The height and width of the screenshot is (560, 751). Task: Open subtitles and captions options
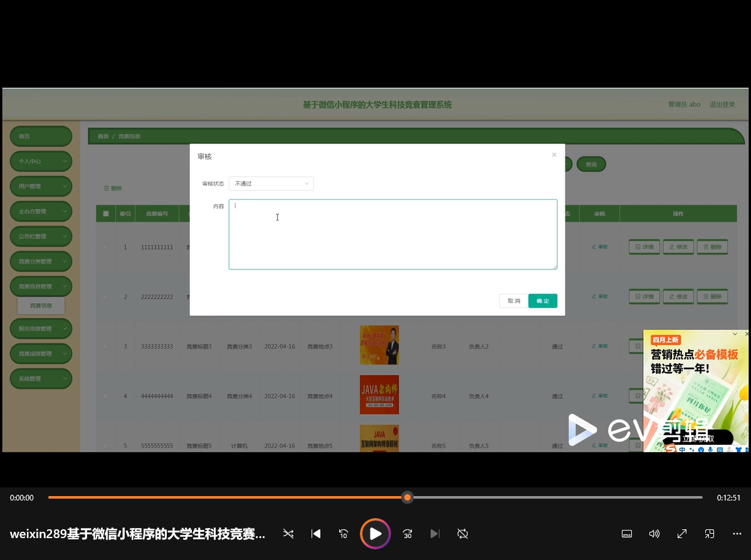pos(627,534)
